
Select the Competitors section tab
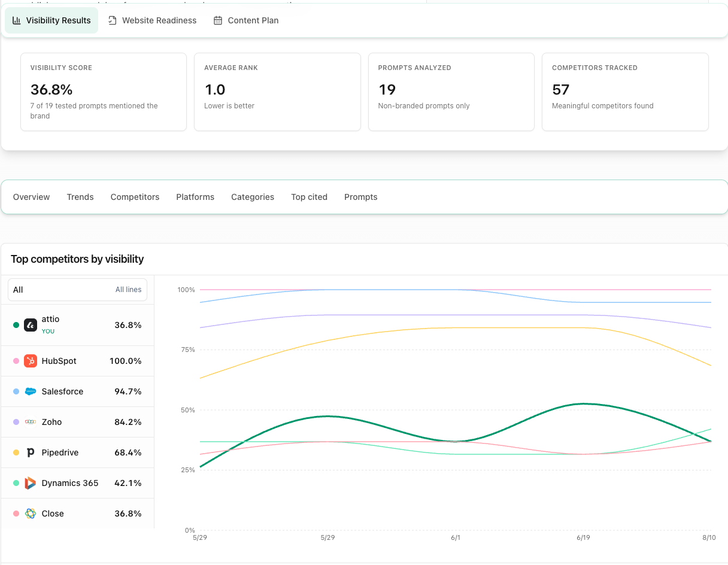[135, 197]
